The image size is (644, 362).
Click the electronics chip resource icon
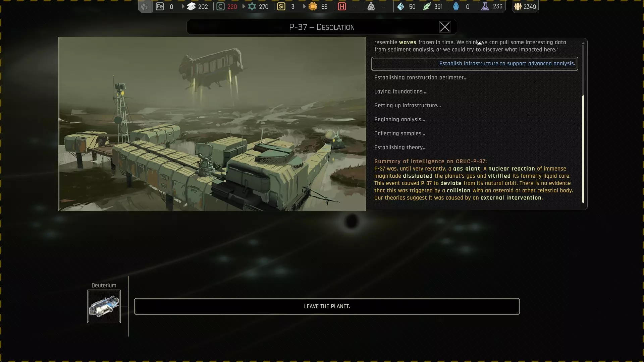(x=313, y=6)
